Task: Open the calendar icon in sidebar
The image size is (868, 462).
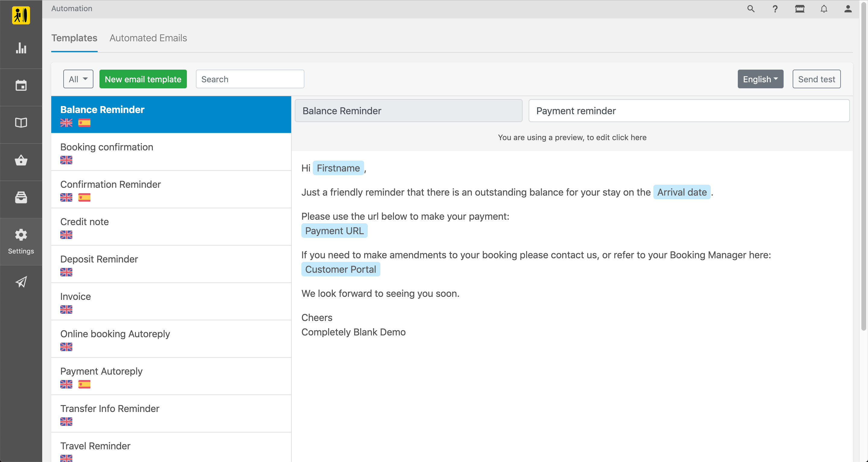Action: tap(21, 86)
